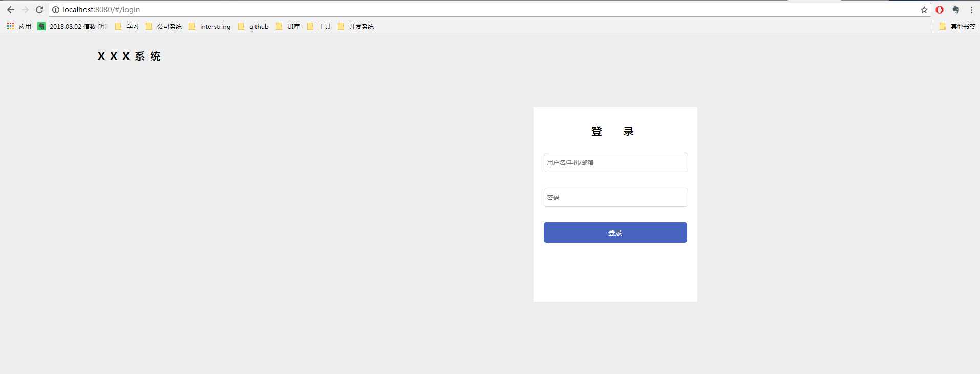Bookmark this page with the star icon
The width and height of the screenshot is (980, 374).
pos(924,10)
